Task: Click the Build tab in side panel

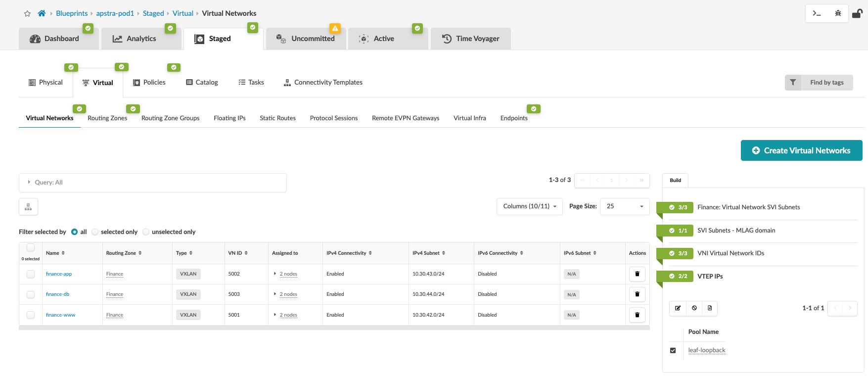Action: [675, 180]
